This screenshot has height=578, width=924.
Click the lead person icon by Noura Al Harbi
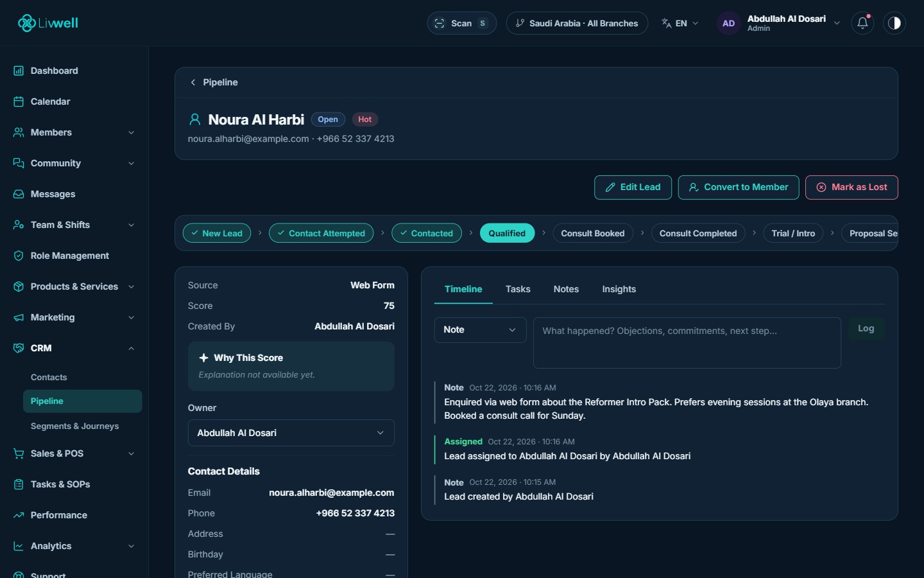coord(194,119)
